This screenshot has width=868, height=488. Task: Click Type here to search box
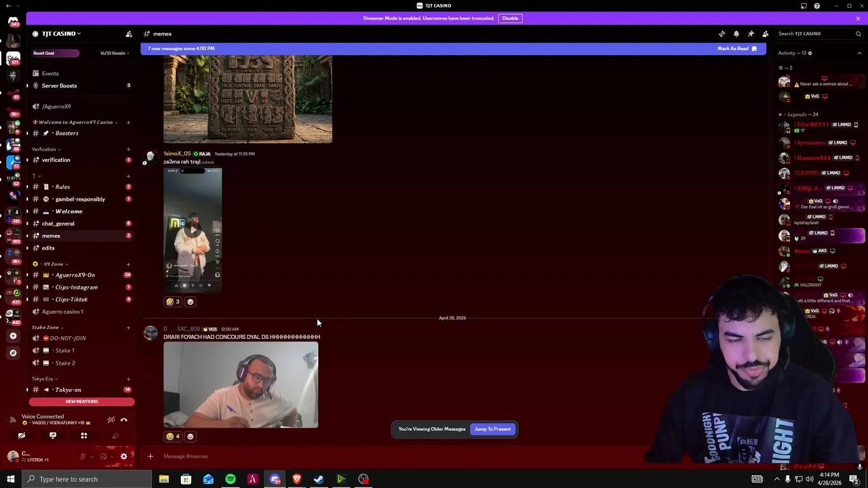tap(87, 479)
